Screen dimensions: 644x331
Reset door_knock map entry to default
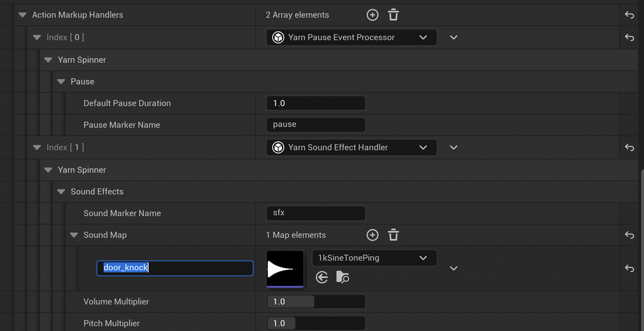(x=629, y=268)
